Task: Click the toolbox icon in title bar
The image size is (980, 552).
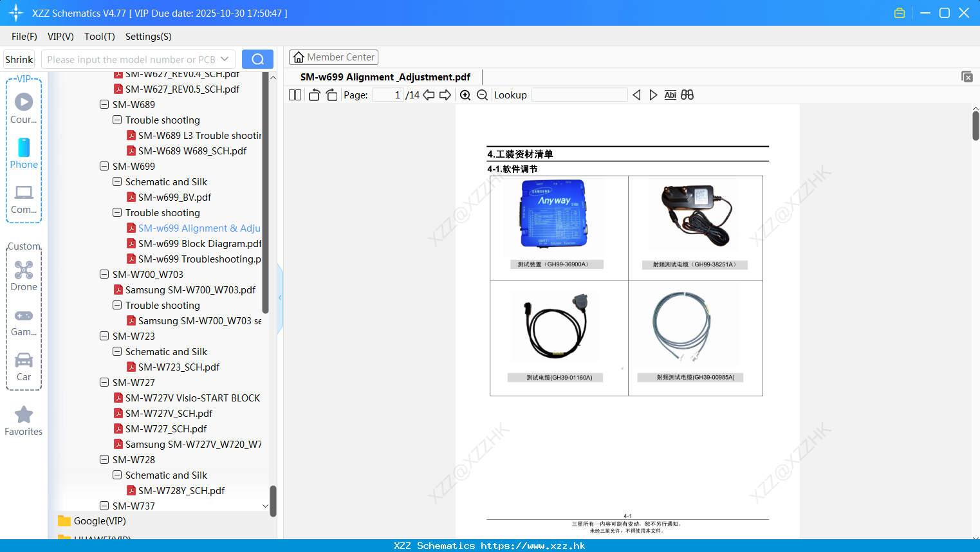Action: tap(900, 13)
